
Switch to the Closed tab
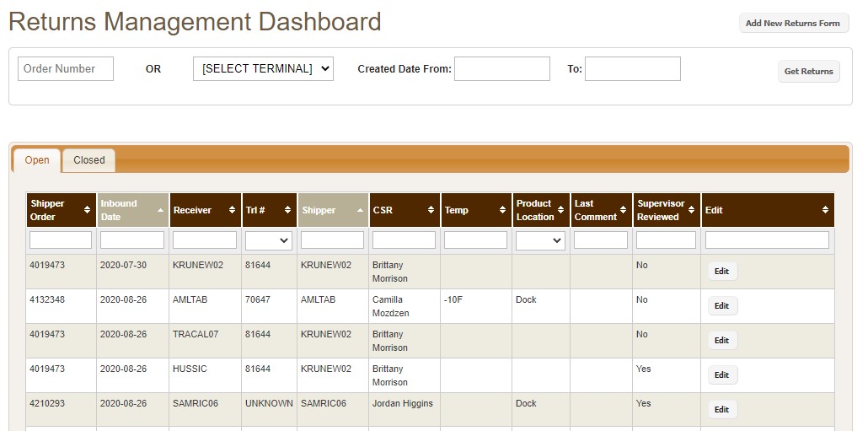89,160
